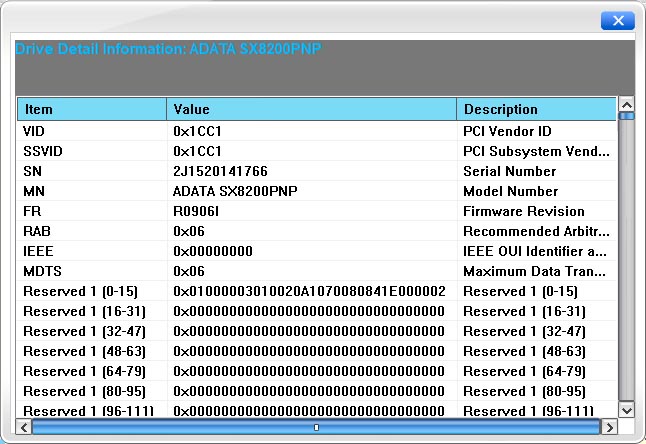Viewport: 646px width, 444px height.
Task: Select Reserved 1 (48-63) item cell
Action: [x=84, y=351]
